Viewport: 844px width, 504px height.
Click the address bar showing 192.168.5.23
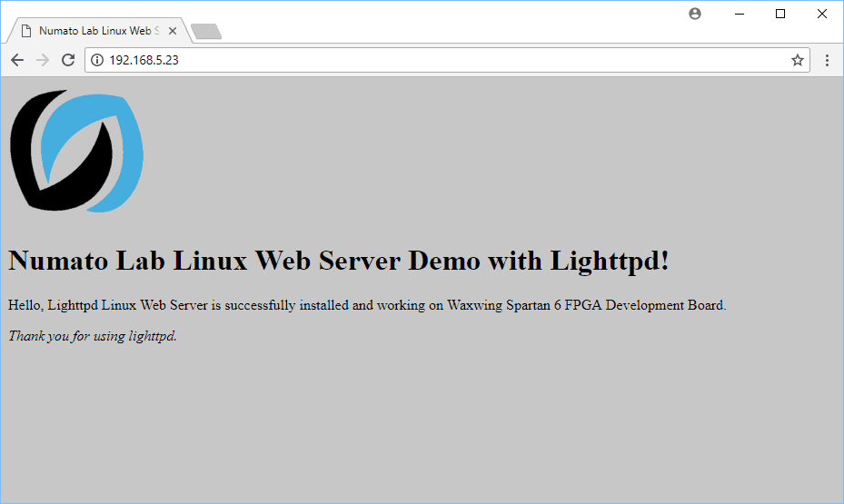[436, 60]
